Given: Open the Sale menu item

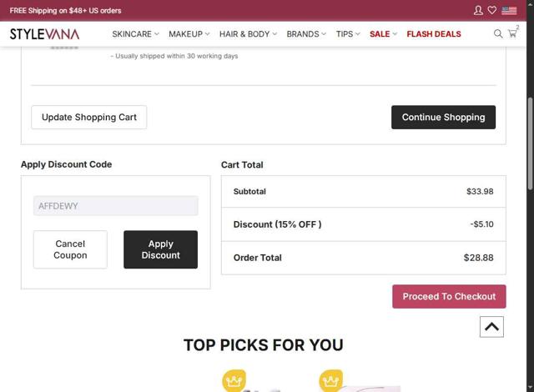Looking at the screenshot, I should (x=383, y=34).
